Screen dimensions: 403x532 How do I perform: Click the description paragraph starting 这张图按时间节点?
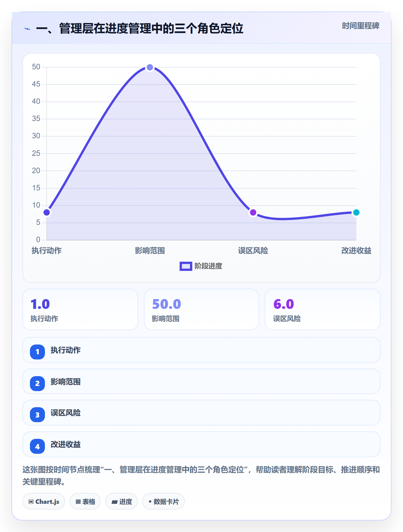[201, 476]
